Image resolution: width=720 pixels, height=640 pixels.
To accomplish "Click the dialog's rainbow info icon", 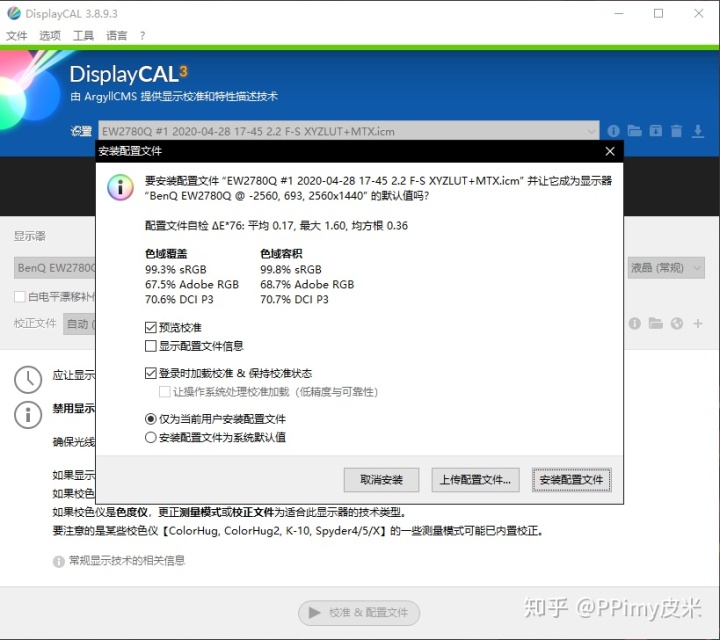I will coord(120,187).
